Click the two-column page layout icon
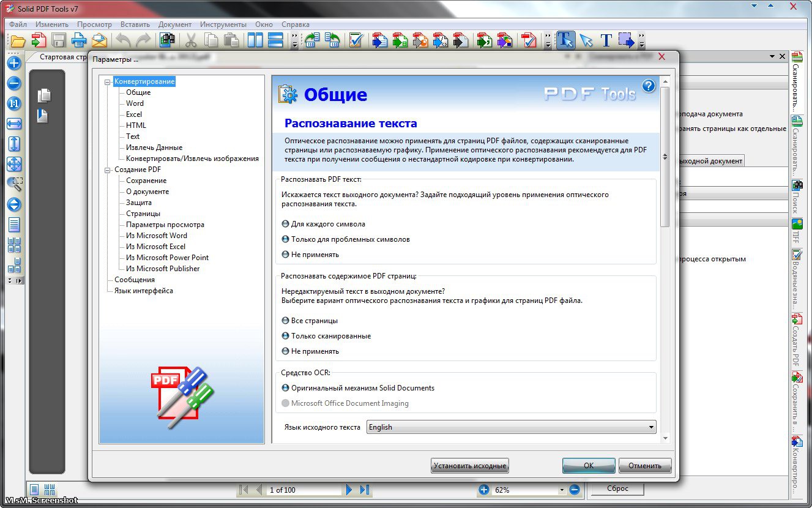 pos(255,40)
